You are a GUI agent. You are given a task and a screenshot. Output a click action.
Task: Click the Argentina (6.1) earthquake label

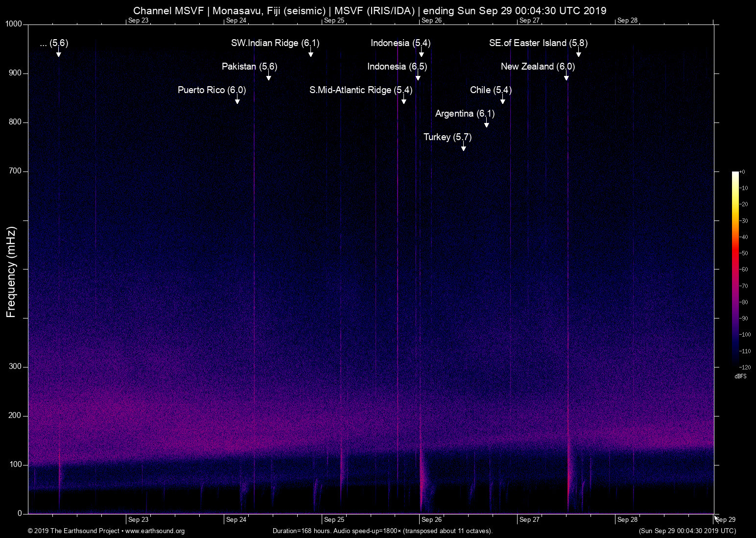point(465,114)
